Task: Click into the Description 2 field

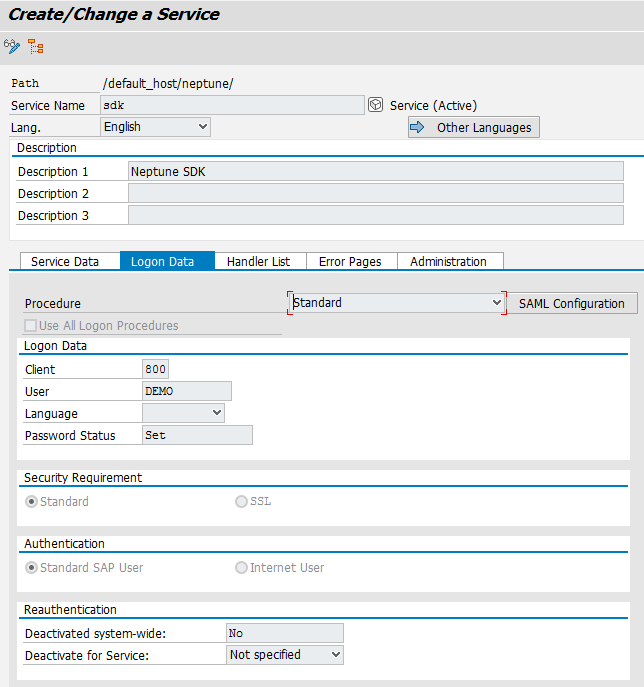Action: 375,193
